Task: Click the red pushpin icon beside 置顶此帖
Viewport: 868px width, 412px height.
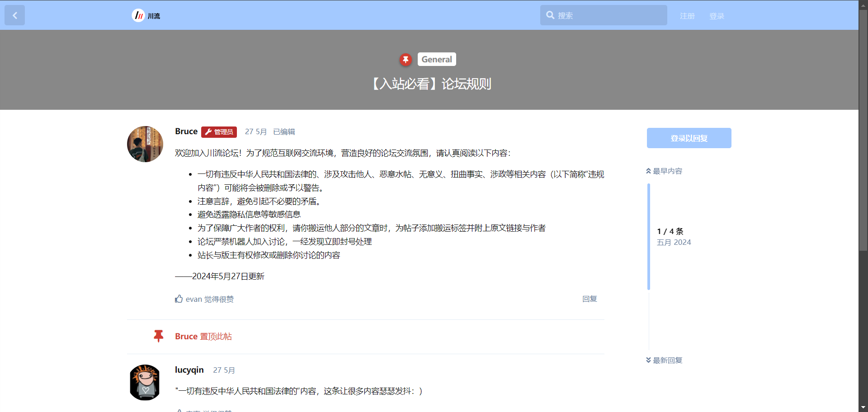Action: [x=158, y=336]
